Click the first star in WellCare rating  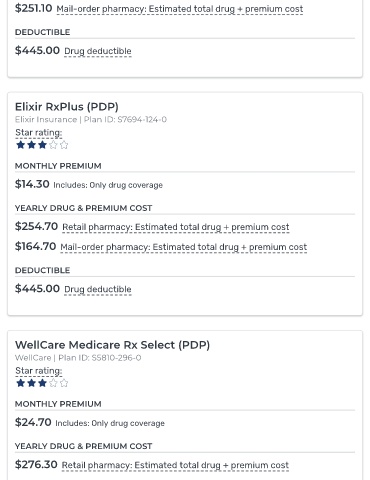[21, 383]
